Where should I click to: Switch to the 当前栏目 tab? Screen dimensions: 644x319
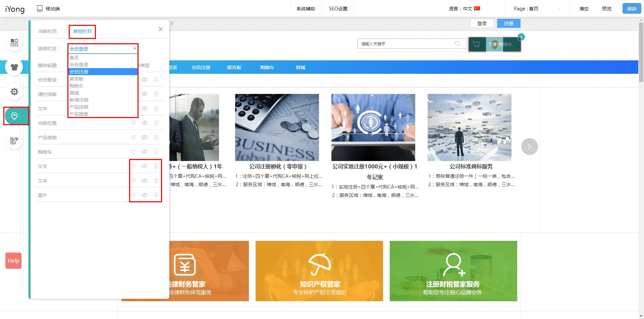(x=47, y=31)
